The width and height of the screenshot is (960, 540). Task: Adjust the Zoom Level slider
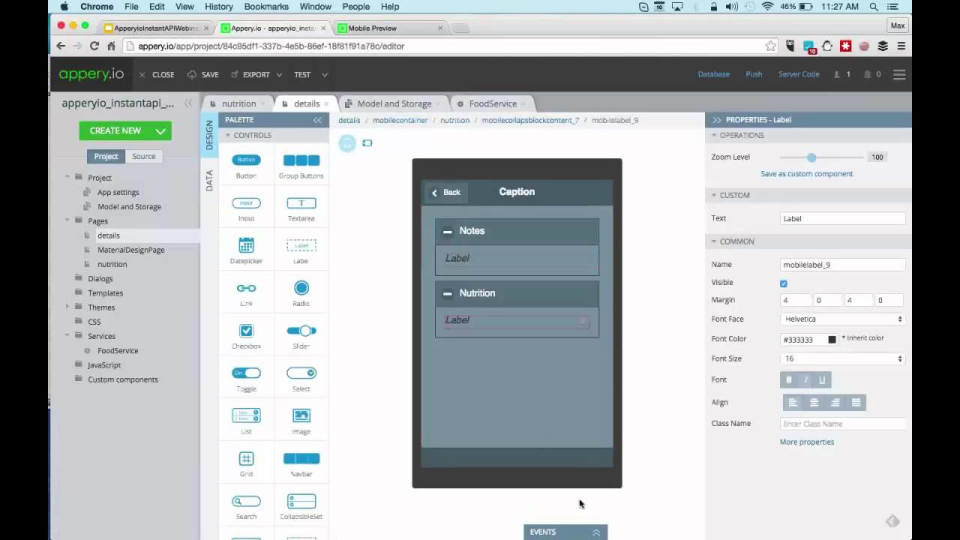point(812,157)
